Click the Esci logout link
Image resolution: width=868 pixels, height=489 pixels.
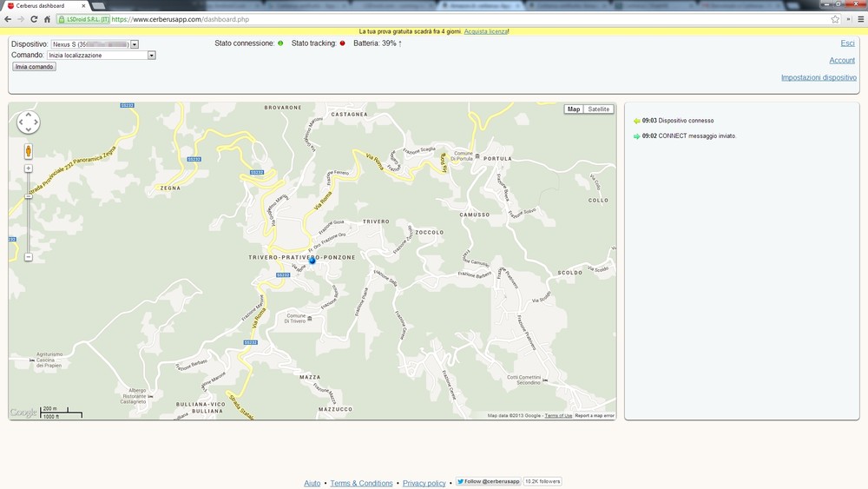coord(847,43)
